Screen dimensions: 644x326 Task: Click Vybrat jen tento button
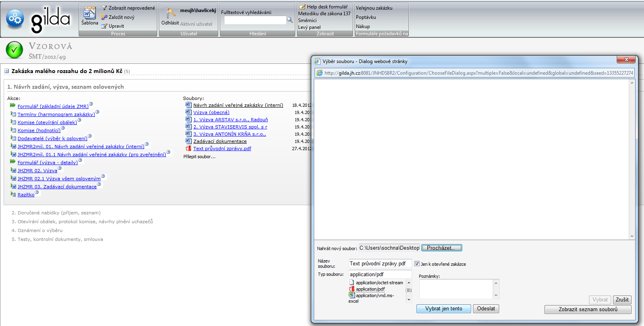pyautogui.click(x=443, y=309)
